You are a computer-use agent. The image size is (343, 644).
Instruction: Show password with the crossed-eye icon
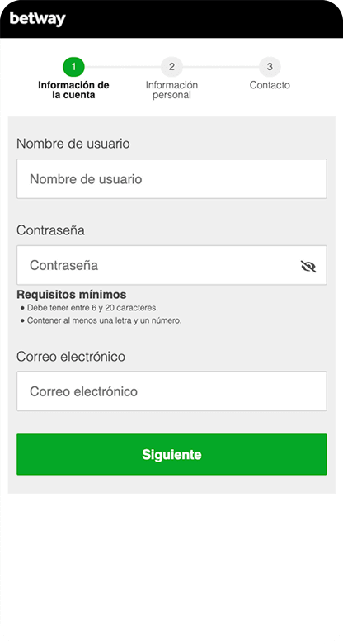[x=308, y=266]
